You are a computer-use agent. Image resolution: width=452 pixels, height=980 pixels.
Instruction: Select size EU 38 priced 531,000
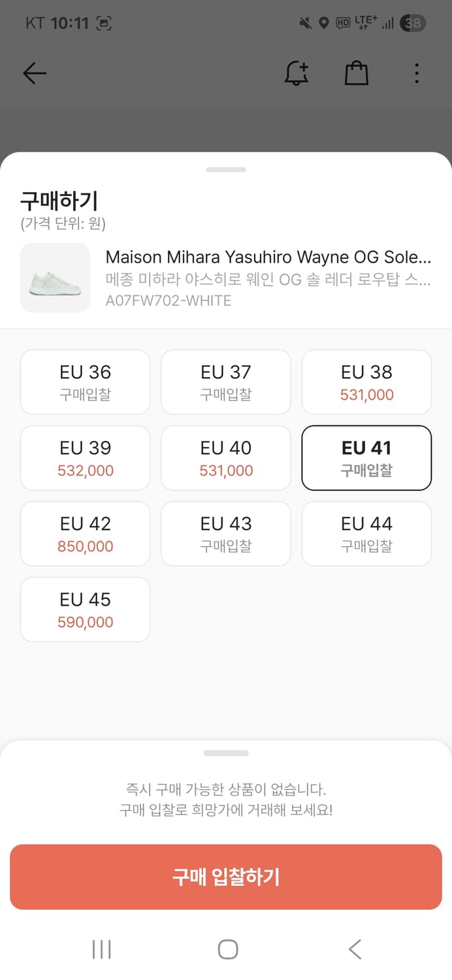pyautogui.click(x=366, y=382)
